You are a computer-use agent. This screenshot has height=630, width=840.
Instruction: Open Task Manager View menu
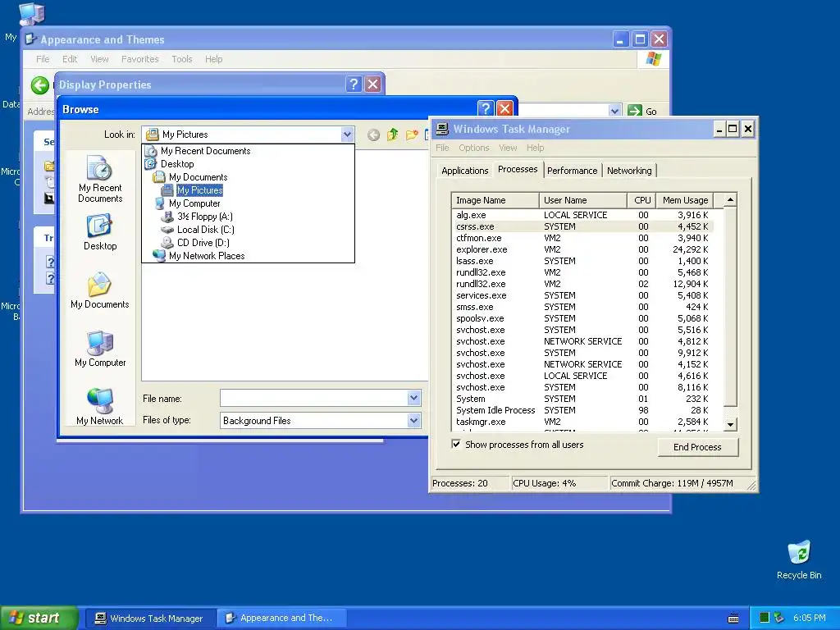tap(508, 148)
